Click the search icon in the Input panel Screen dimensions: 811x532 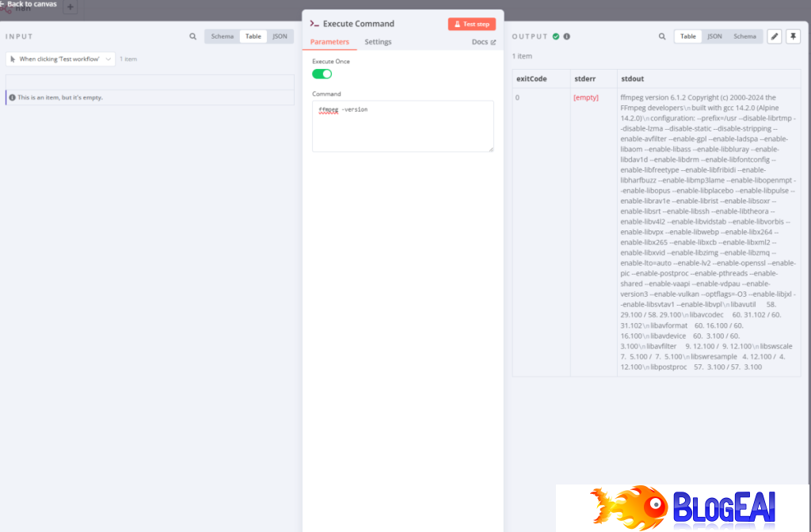193,36
